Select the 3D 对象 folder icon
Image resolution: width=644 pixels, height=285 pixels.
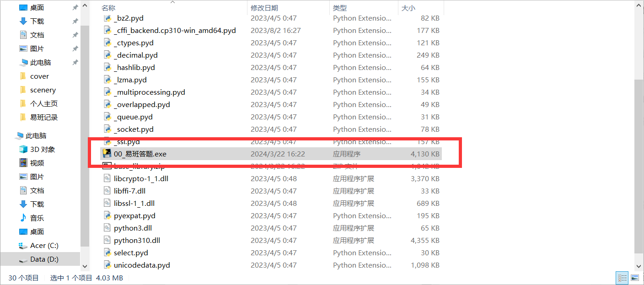(x=23, y=150)
